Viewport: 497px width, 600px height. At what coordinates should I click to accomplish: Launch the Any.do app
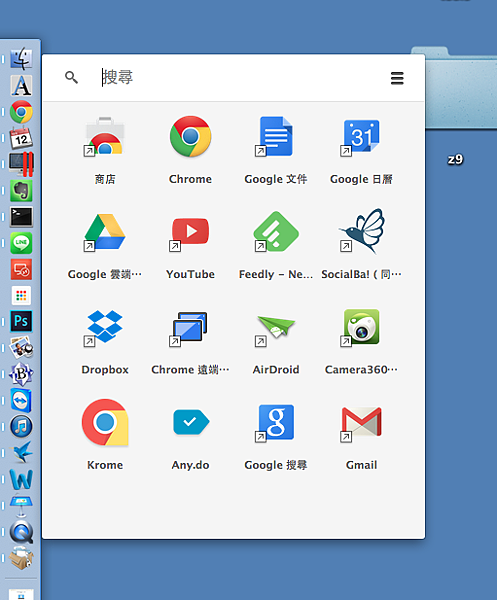pyautogui.click(x=191, y=422)
